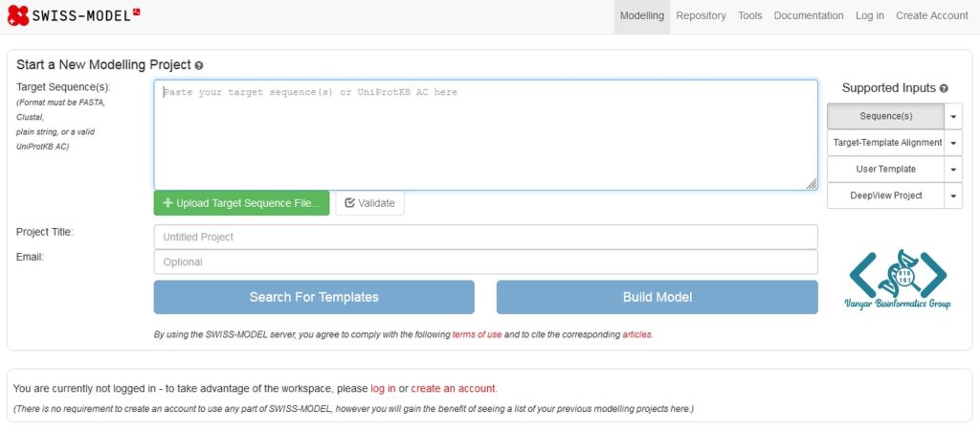
Task: Focus the target sequence text area
Action: (485, 135)
